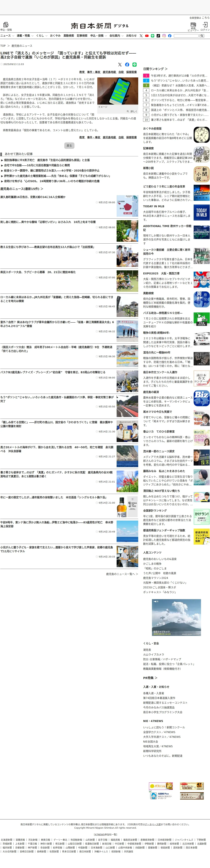Open the EXPO 2025 banner icon

(201, 280)
